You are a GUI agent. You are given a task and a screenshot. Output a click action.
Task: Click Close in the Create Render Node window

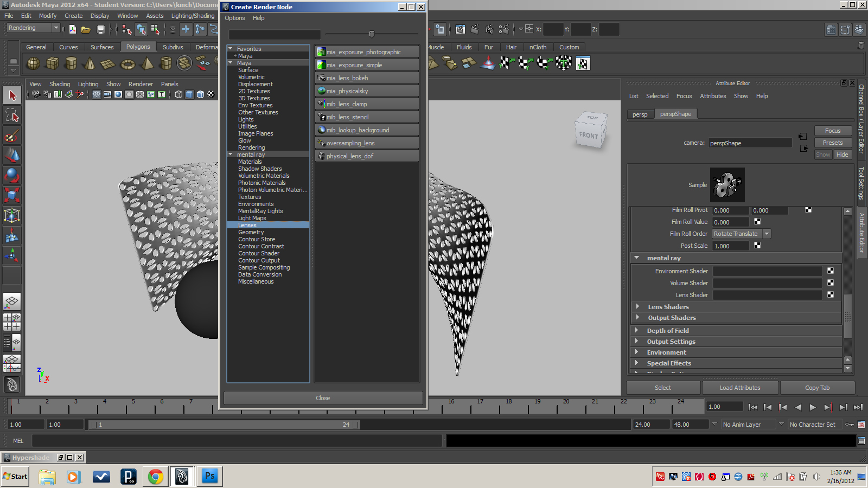pyautogui.click(x=323, y=397)
